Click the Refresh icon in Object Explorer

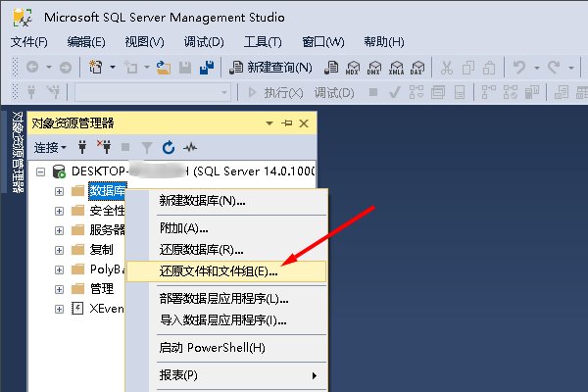click(x=169, y=147)
